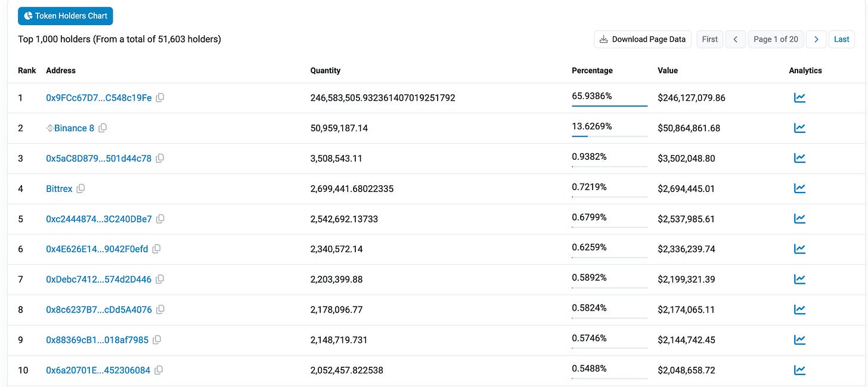Viewport: 868px width, 387px height.
Task: Copy address 0x9FCc67D7...C548c19Fe
Action: coord(160,98)
